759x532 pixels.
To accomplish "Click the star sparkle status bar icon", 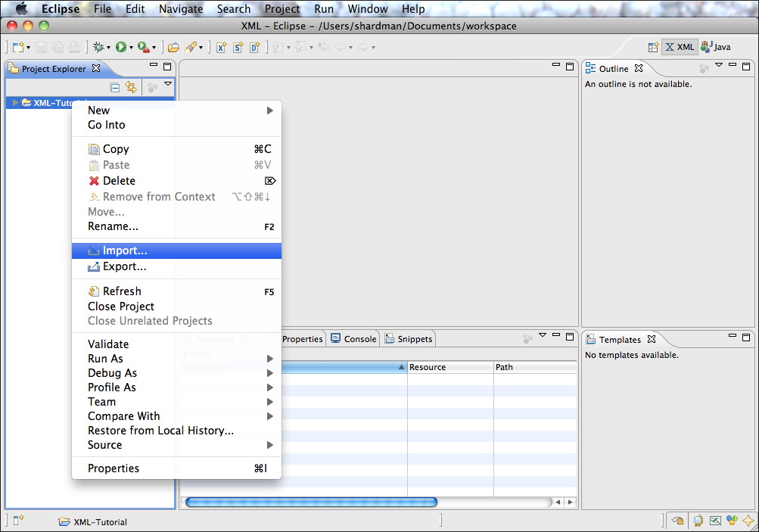I will coord(748,521).
